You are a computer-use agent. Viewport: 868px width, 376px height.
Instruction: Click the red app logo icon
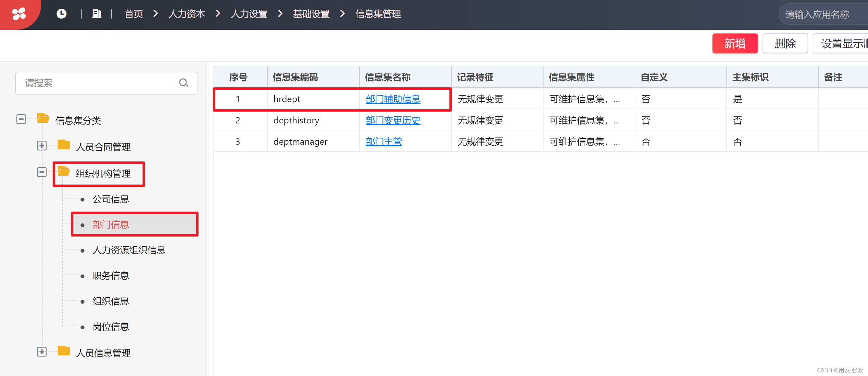(x=19, y=14)
